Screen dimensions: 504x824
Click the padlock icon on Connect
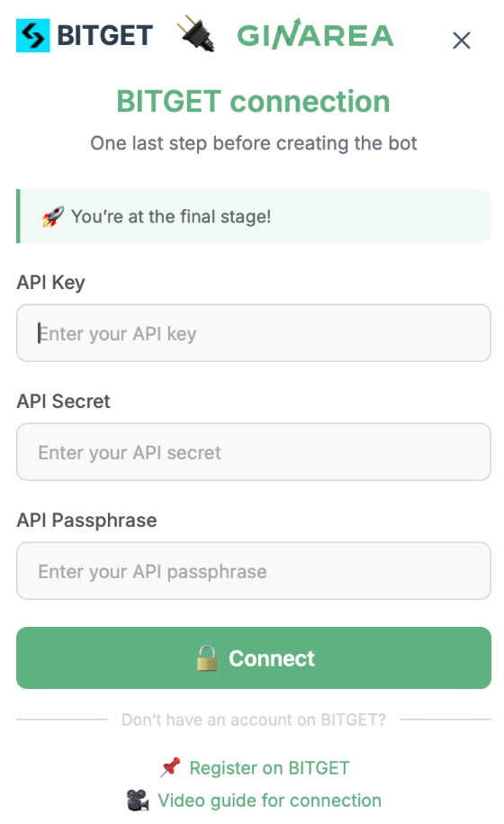207,658
